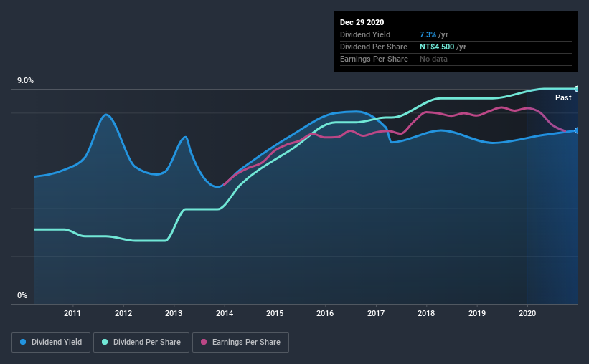
Task: Click the 2014 x-axis label
Action: click(x=225, y=313)
